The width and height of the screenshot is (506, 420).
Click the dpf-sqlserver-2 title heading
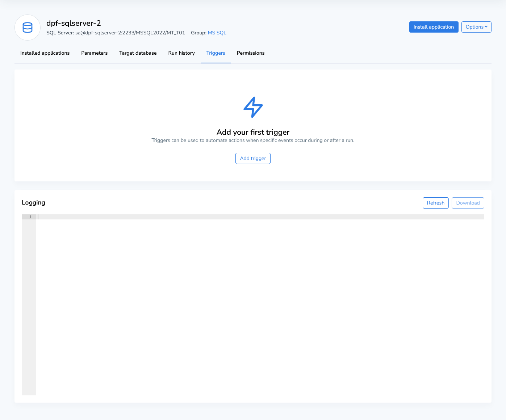(74, 23)
